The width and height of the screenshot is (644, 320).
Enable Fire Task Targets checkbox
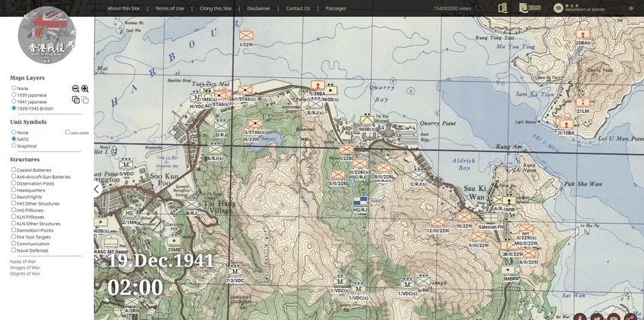(14, 237)
